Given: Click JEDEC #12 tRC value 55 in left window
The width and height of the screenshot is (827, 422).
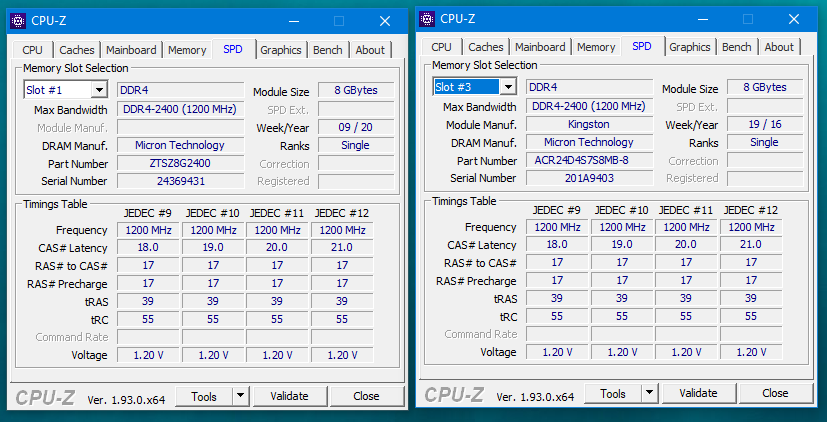Looking at the screenshot, I should [342, 320].
